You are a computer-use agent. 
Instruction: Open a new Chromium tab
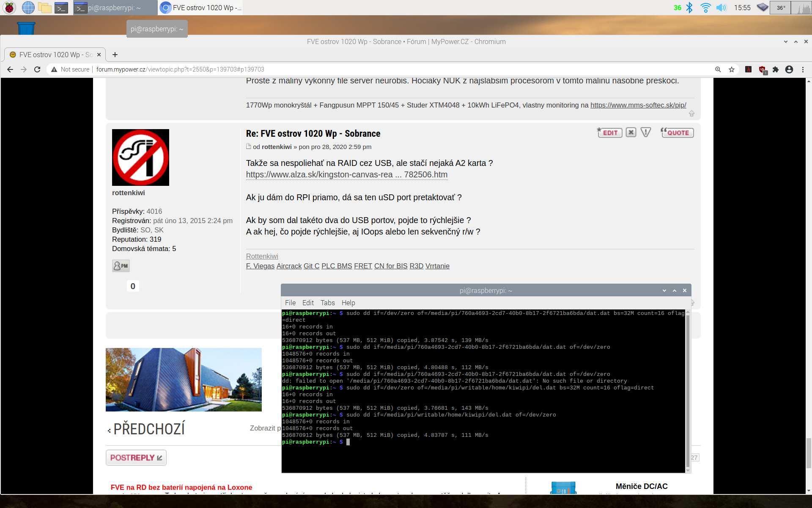coord(115,55)
